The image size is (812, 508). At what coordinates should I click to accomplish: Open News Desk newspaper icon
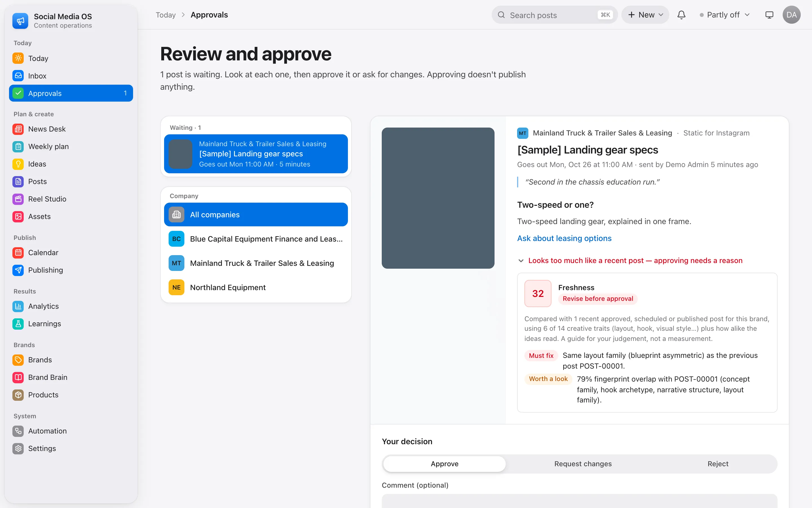[x=18, y=129]
